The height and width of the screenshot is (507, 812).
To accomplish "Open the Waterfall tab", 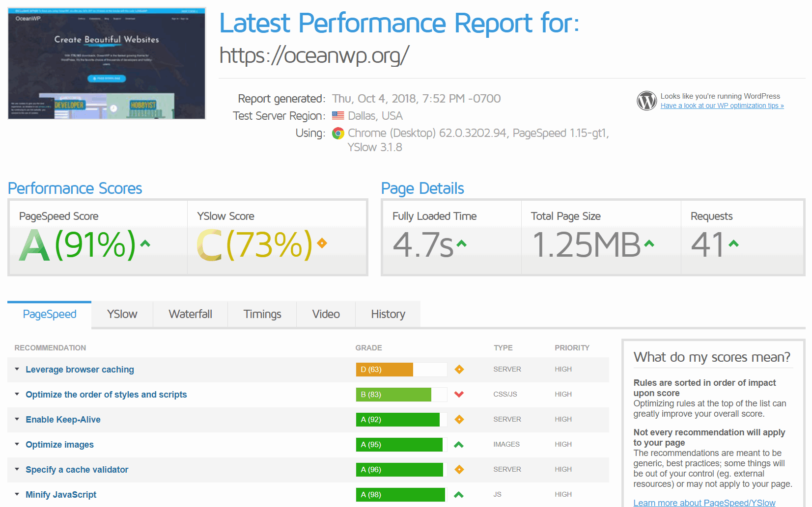I will click(x=191, y=314).
